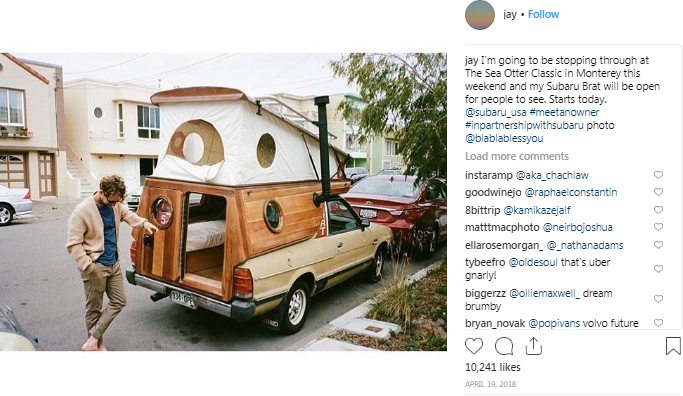683x396 pixels.
Task: Open the @subaru_usa mention link
Action: 495,112
